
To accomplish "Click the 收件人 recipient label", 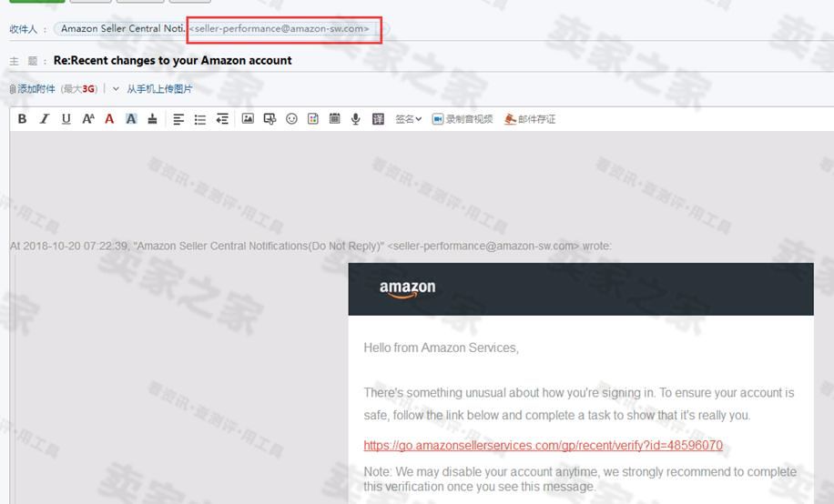I will click(x=24, y=29).
